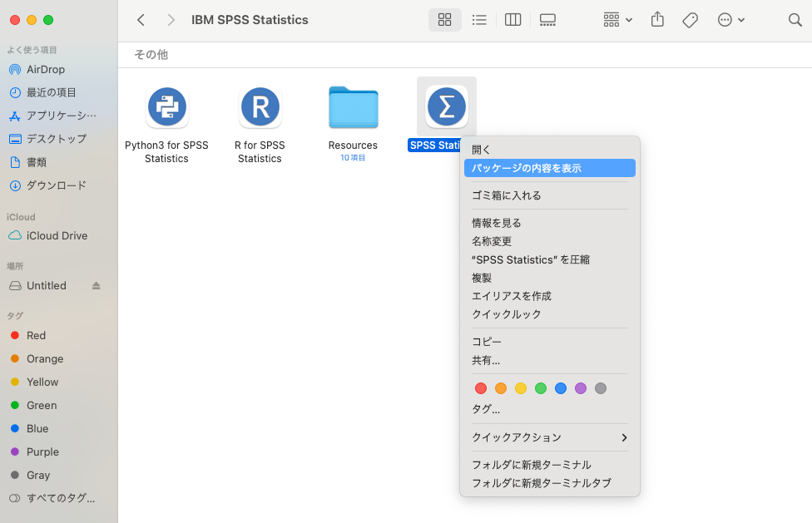Select the Resources folder icon

click(x=354, y=107)
